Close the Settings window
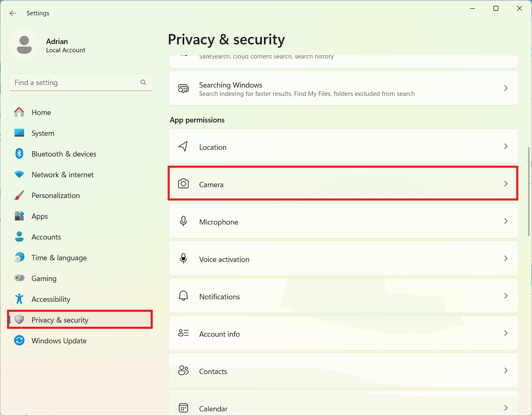This screenshot has height=416, width=532. [x=520, y=8]
